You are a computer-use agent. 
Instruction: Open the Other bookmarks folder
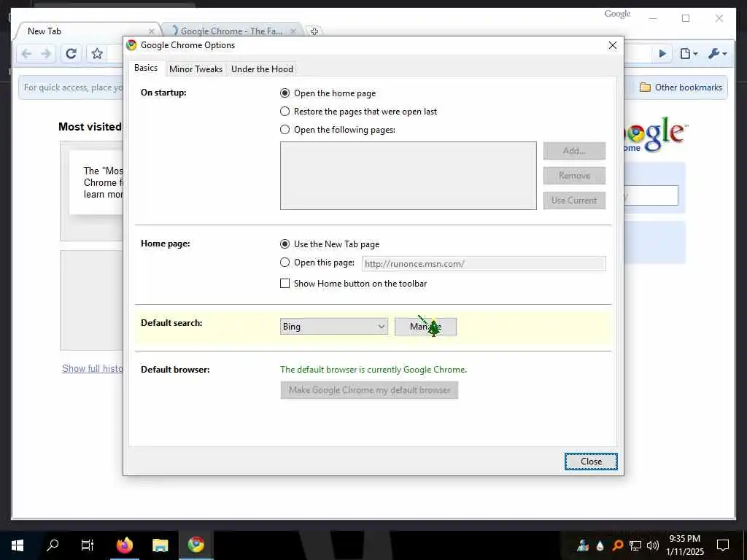(681, 87)
